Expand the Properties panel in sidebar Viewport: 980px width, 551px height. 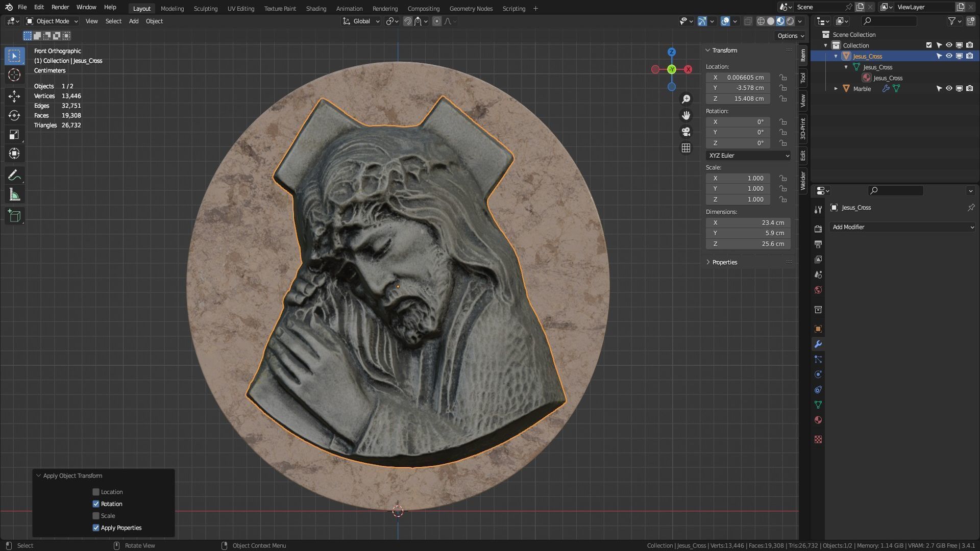point(725,262)
